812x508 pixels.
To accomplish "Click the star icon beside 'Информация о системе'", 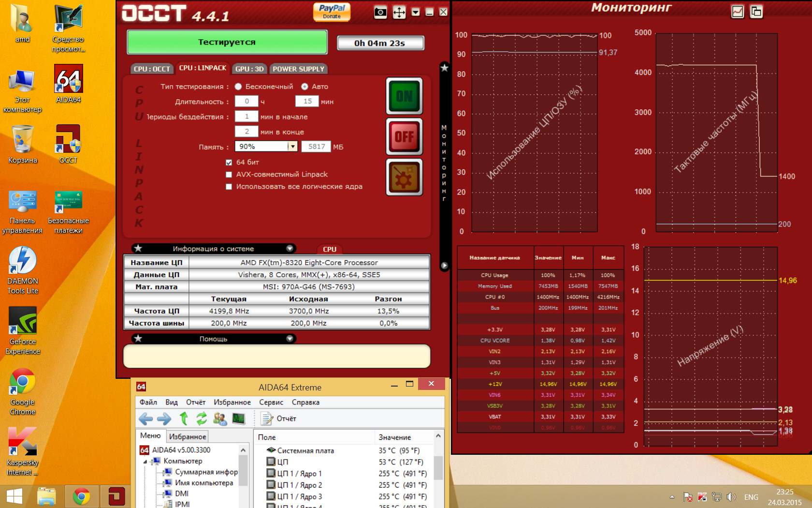I will [x=138, y=248].
